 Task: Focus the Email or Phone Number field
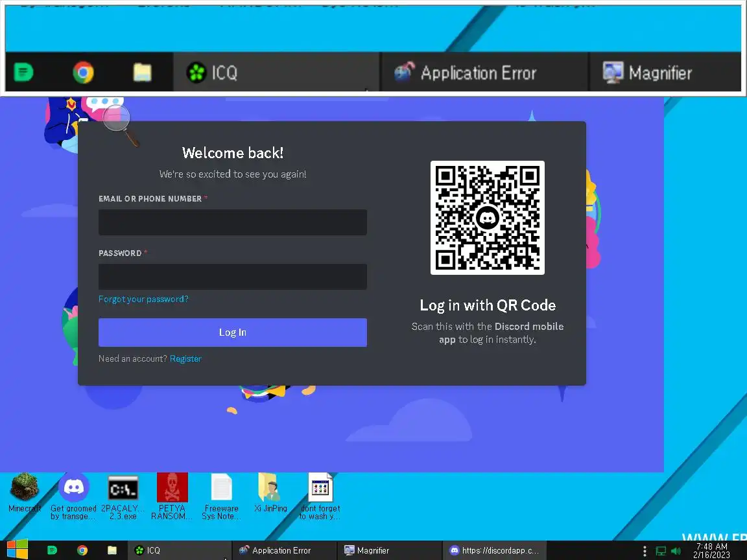point(233,222)
